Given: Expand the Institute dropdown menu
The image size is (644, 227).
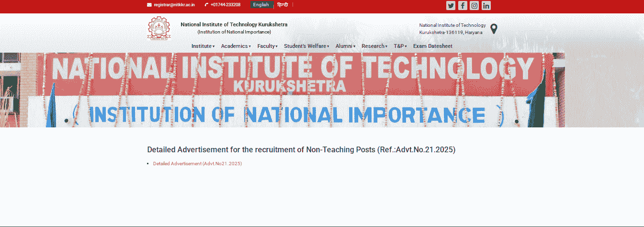Looking at the screenshot, I should coord(203,46).
